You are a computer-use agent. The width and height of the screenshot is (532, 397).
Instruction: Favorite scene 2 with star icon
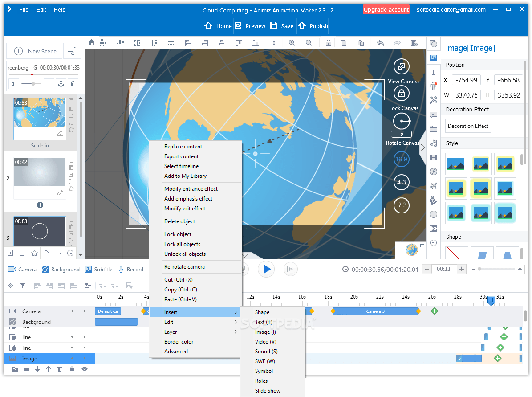(x=71, y=189)
